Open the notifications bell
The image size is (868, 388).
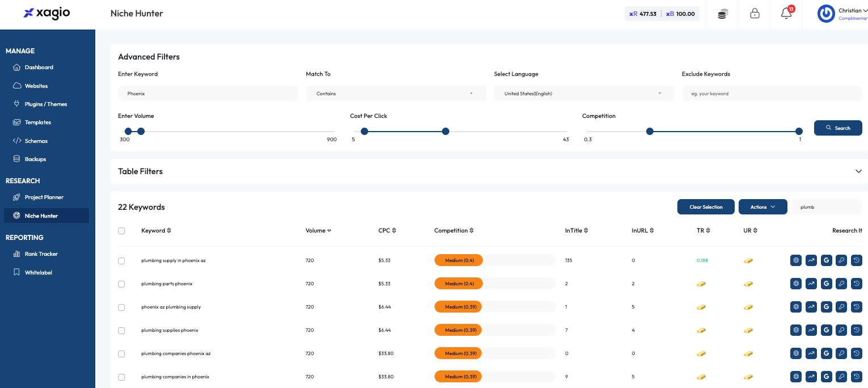[786, 14]
